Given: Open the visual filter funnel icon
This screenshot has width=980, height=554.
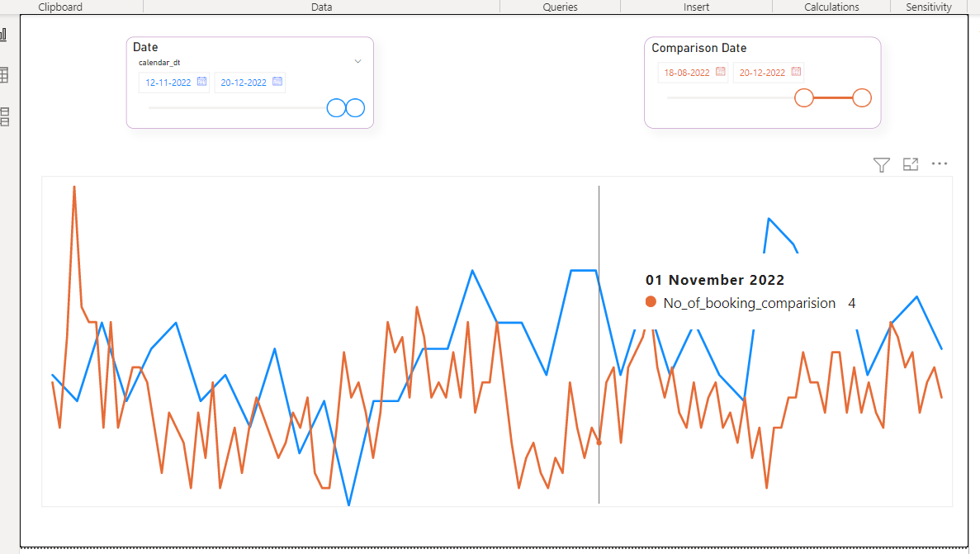Looking at the screenshot, I should pos(881,164).
